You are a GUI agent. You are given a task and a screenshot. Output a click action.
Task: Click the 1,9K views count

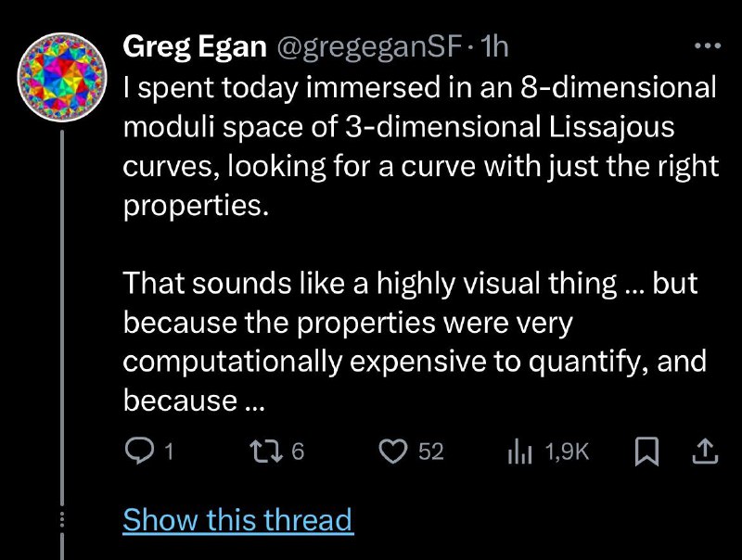pyautogui.click(x=567, y=452)
